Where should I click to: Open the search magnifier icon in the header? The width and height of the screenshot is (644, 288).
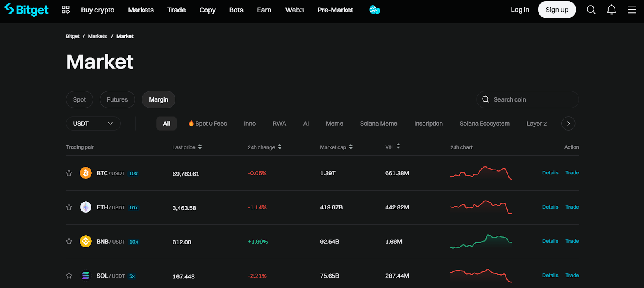click(591, 10)
